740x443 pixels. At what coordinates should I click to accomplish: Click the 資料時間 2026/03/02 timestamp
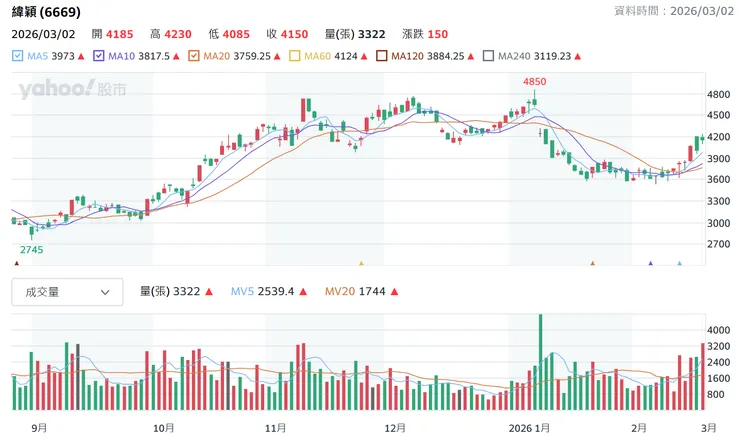(674, 11)
